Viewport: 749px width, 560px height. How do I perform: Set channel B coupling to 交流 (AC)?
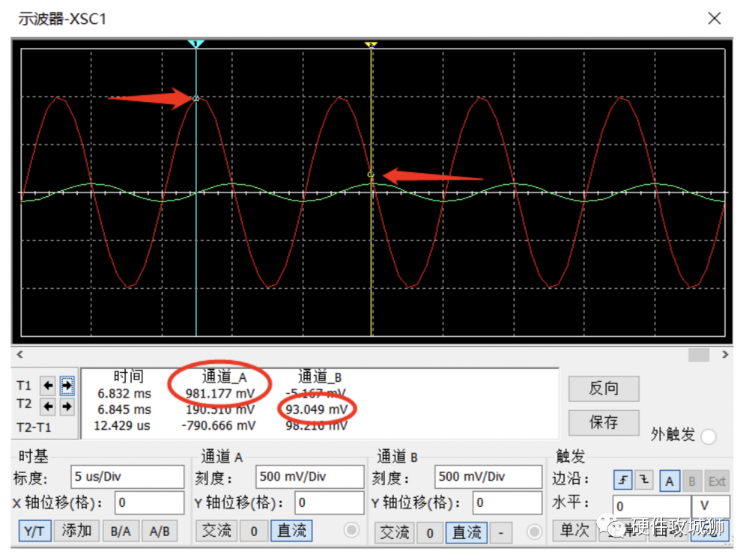tap(395, 532)
